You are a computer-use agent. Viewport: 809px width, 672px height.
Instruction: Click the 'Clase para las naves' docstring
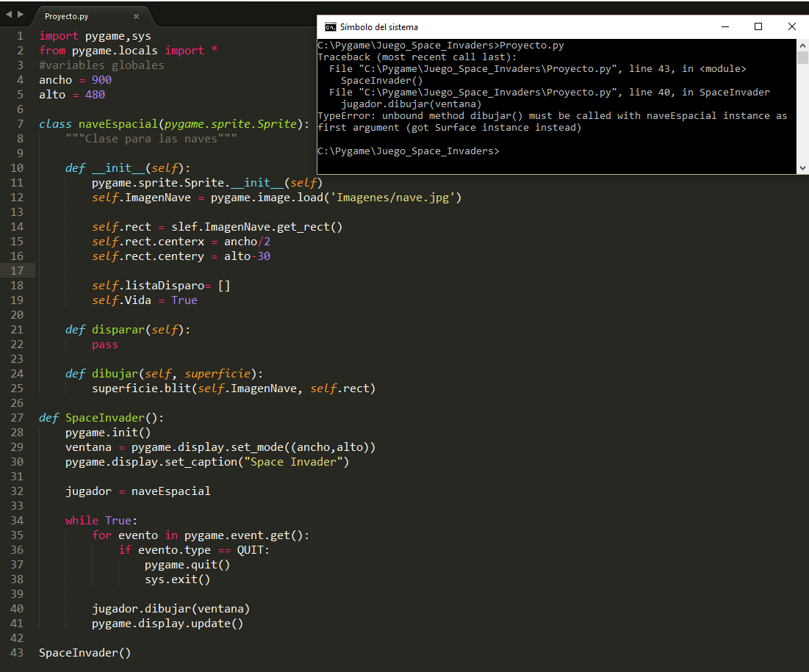(x=151, y=139)
